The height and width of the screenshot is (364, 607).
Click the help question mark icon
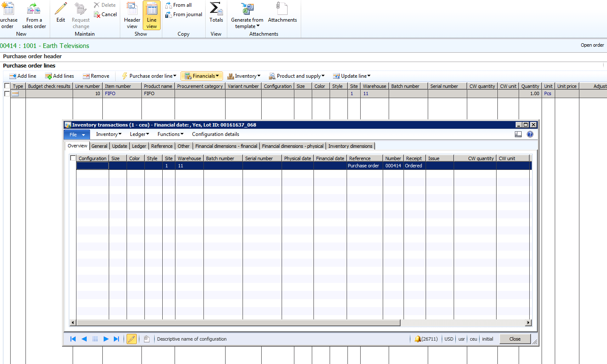(x=530, y=134)
